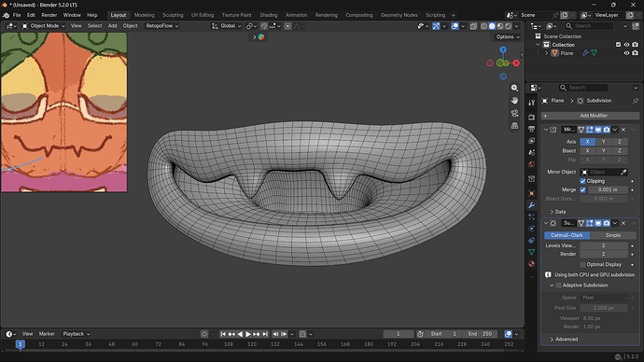Click the viewport pan hand icon

(x=514, y=101)
